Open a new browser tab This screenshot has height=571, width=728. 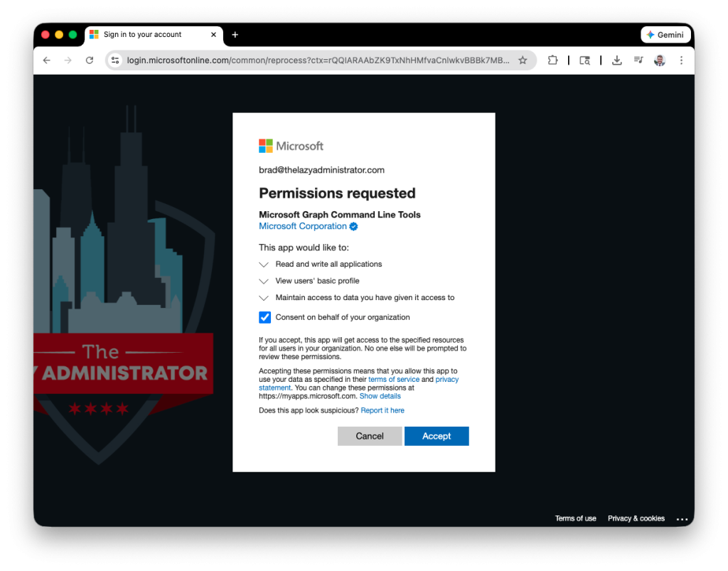[235, 34]
